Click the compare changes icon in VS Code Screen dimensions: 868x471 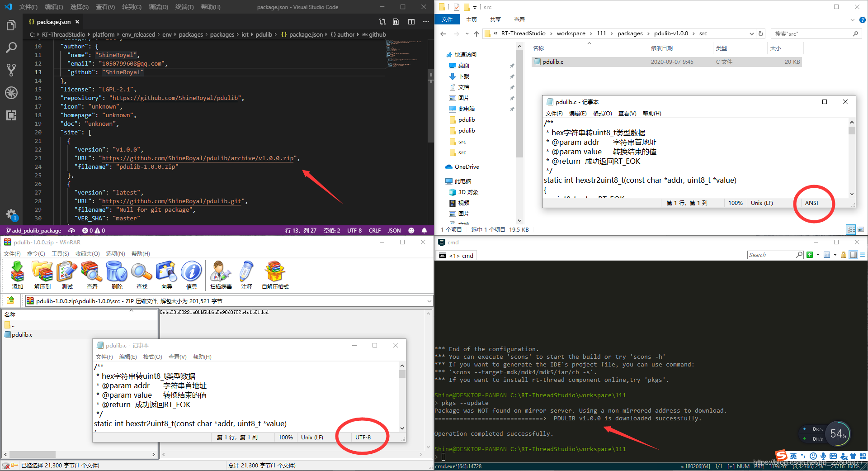[382, 22]
